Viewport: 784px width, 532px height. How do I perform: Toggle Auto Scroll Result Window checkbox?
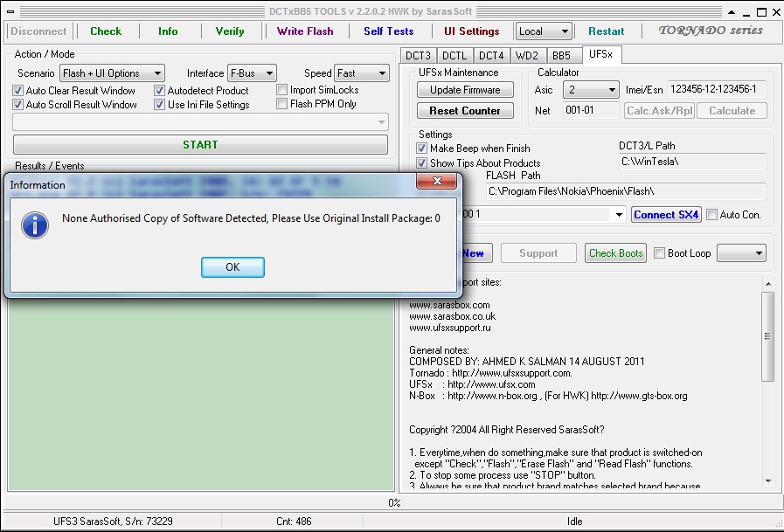point(18,105)
